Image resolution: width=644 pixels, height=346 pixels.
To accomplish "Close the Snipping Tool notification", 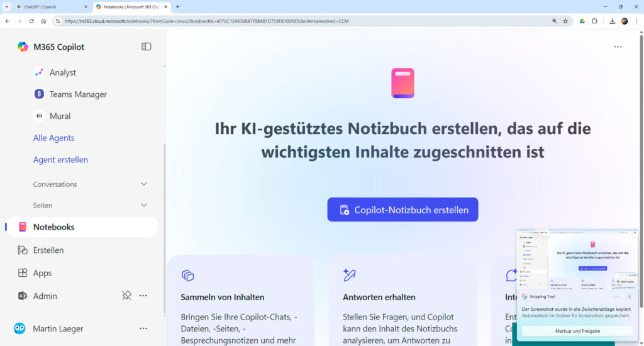I will point(629,297).
